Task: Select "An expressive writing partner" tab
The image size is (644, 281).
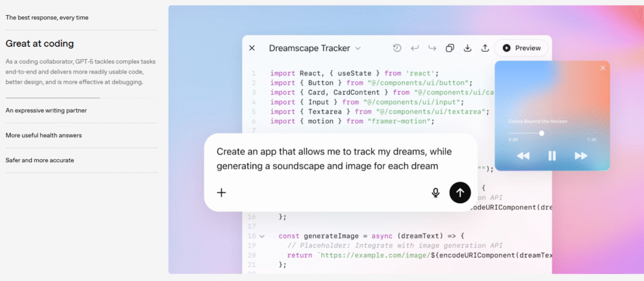Action: click(x=46, y=111)
